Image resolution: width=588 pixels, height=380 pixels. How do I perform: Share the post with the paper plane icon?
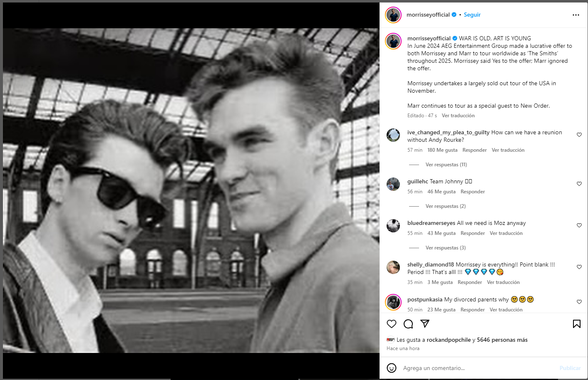tap(425, 323)
